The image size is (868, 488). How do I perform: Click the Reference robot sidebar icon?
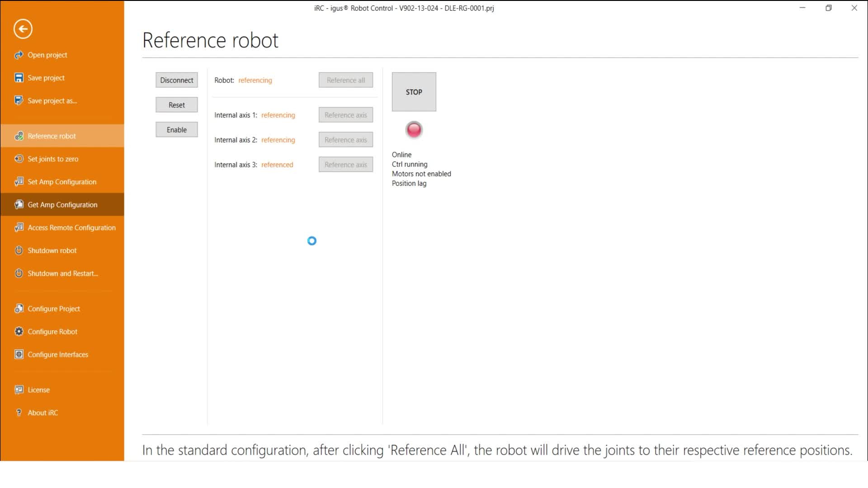click(19, 136)
